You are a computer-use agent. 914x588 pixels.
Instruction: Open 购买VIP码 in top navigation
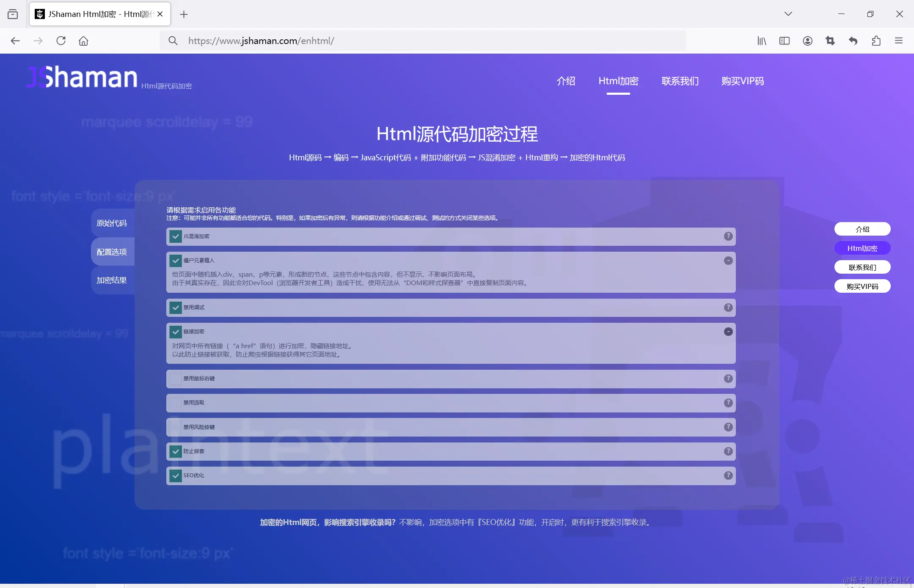[x=742, y=81]
